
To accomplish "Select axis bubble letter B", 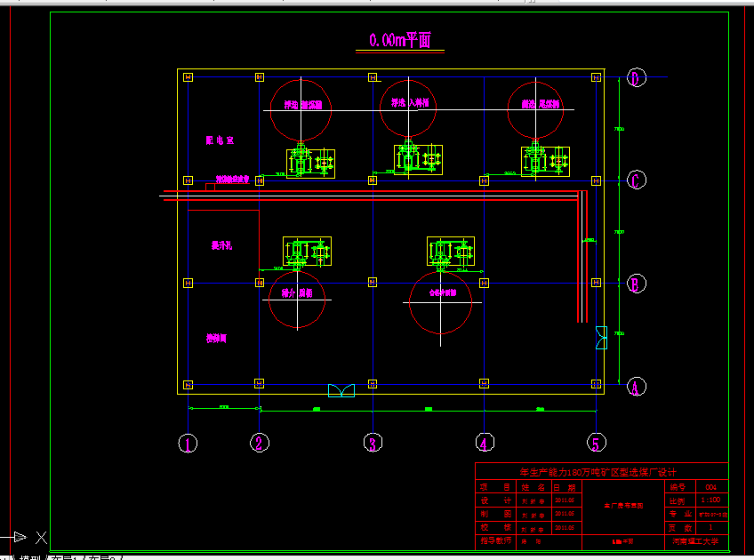I will point(637,284).
